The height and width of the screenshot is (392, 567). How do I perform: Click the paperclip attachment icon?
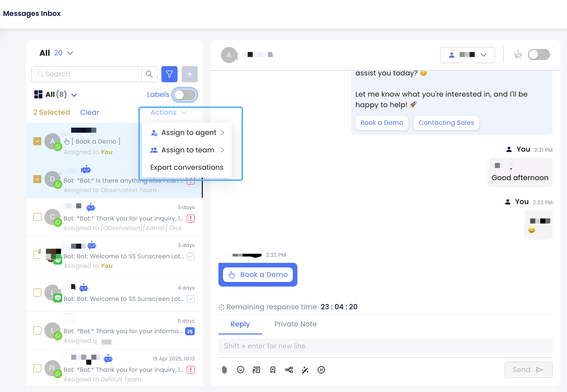(x=224, y=370)
